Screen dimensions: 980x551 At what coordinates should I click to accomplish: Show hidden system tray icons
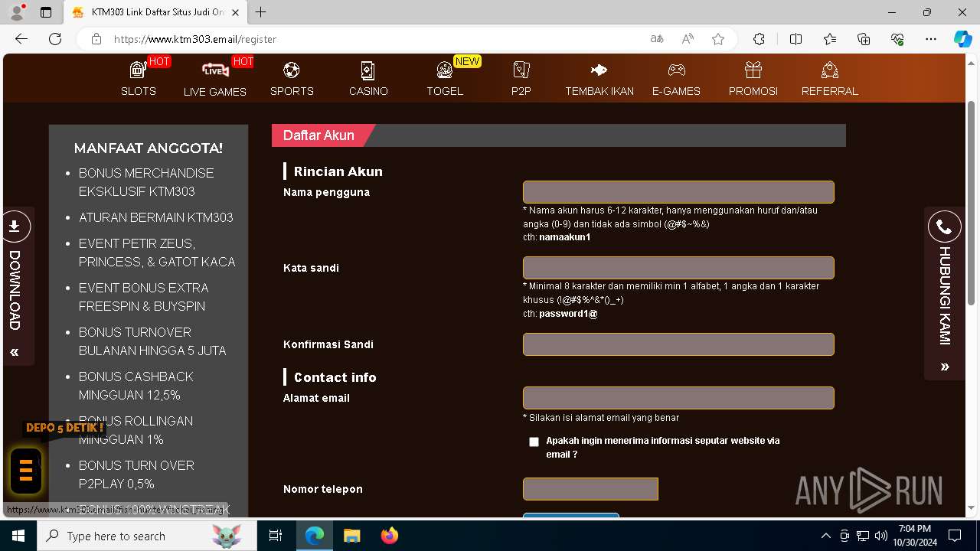[x=825, y=536]
